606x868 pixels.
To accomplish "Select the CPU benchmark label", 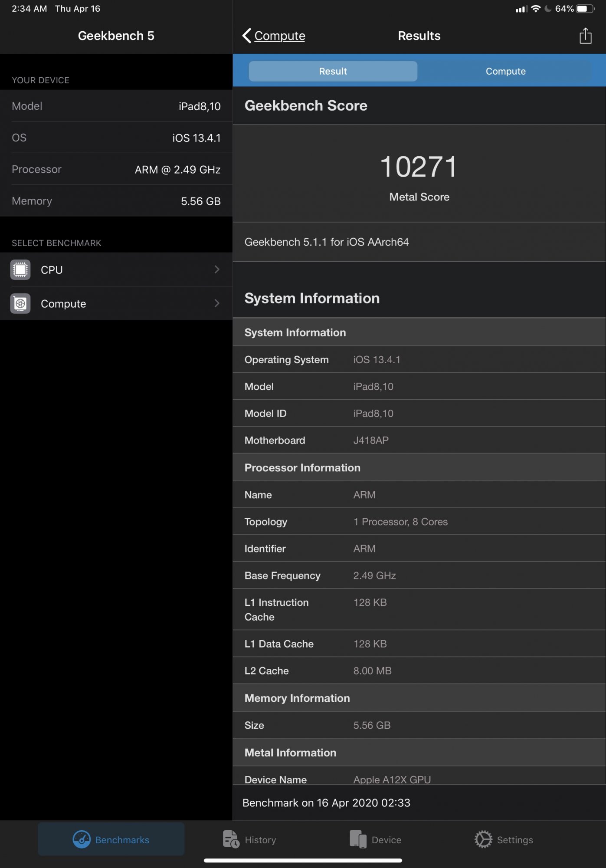I will [x=52, y=270].
